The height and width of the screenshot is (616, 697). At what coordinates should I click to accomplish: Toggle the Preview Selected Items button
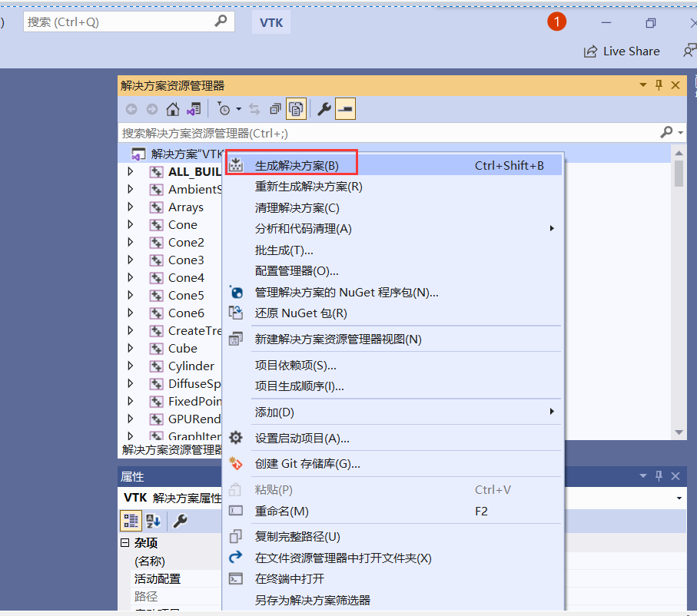[345, 109]
